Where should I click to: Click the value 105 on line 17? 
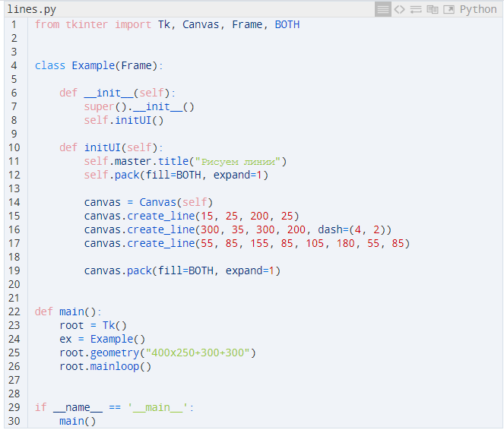pos(315,243)
